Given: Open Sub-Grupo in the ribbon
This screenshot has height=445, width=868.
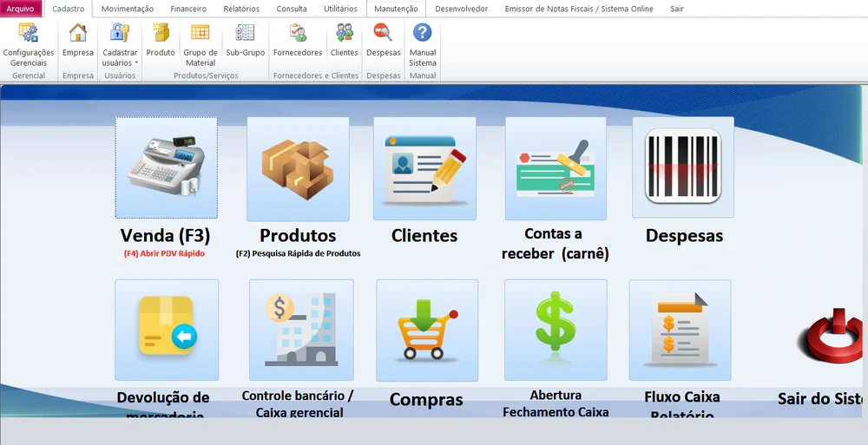Looking at the screenshot, I should click(x=246, y=41).
